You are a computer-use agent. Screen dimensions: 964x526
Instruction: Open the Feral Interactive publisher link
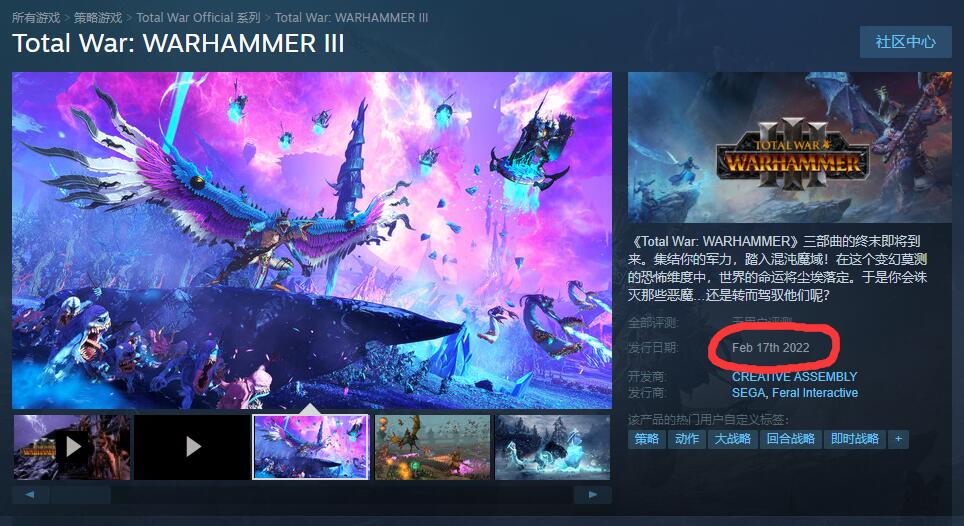coord(815,393)
